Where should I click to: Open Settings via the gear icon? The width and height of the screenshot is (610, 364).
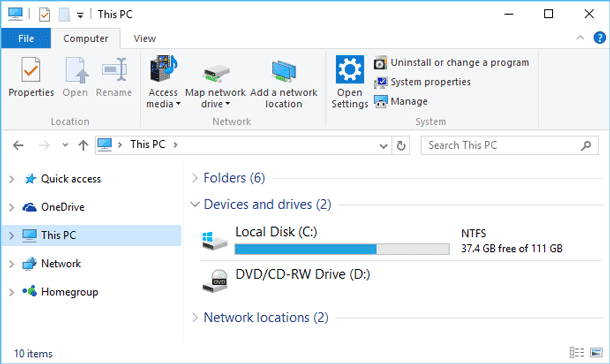[350, 69]
